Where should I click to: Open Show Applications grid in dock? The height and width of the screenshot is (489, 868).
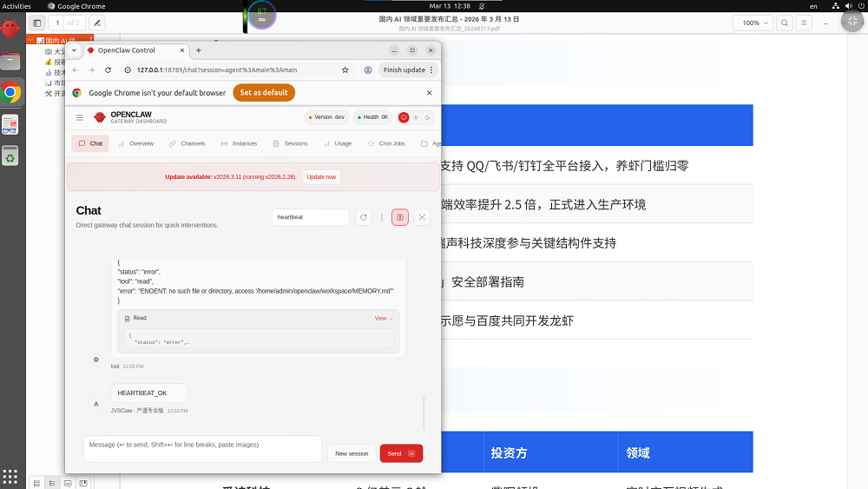coord(10,475)
